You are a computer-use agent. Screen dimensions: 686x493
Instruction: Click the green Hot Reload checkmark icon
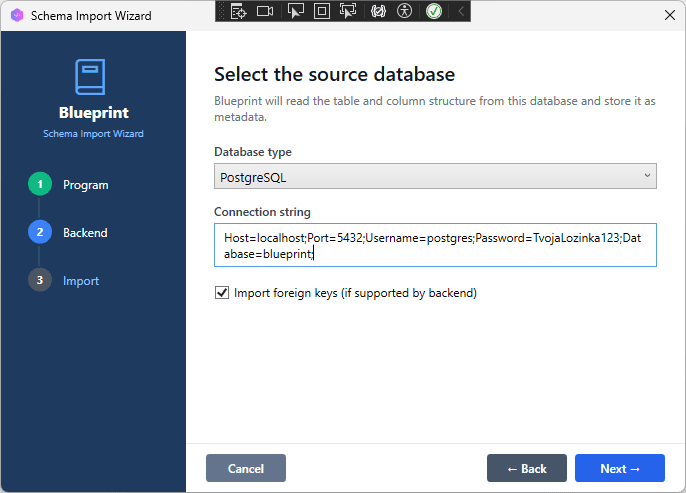click(x=434, y=11)
